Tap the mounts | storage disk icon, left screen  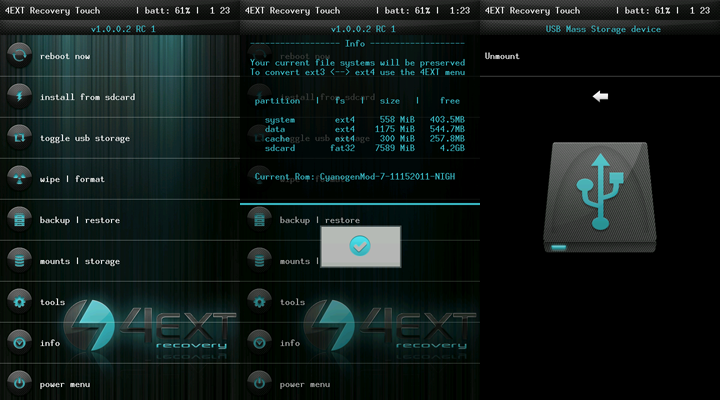click(19, 260)
